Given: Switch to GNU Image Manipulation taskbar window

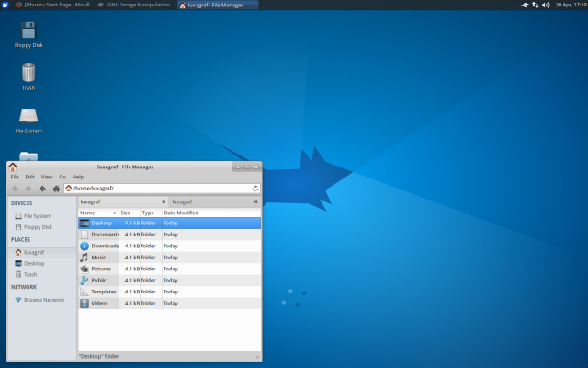Looking at the screenshot, I should pyautogui.click(x=136, y=5).
